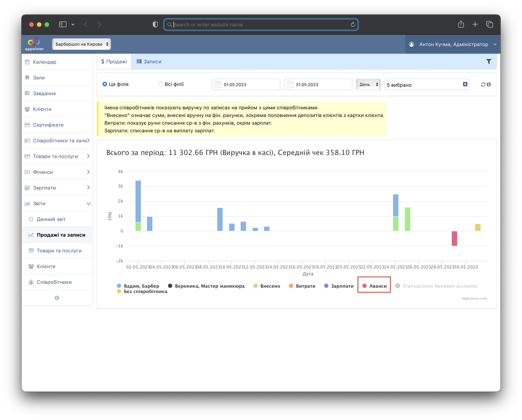Open 5 вибрано employee multiselect
This screenshot has width=522, height=420.
click(427, 84)
